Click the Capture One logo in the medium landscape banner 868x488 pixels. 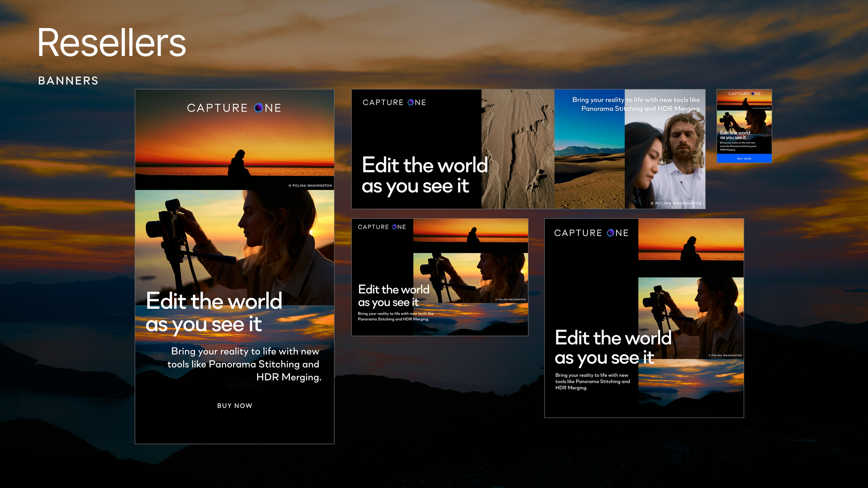point(382,227)
